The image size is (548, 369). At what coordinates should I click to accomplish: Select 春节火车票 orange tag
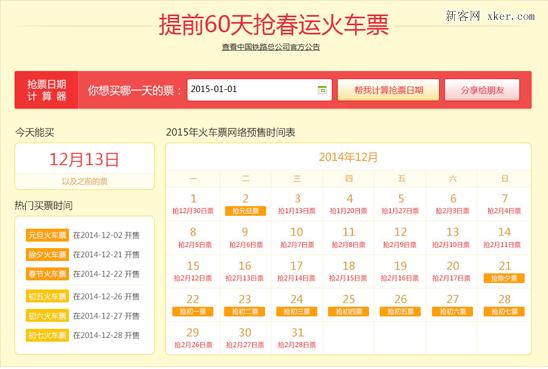47,274
